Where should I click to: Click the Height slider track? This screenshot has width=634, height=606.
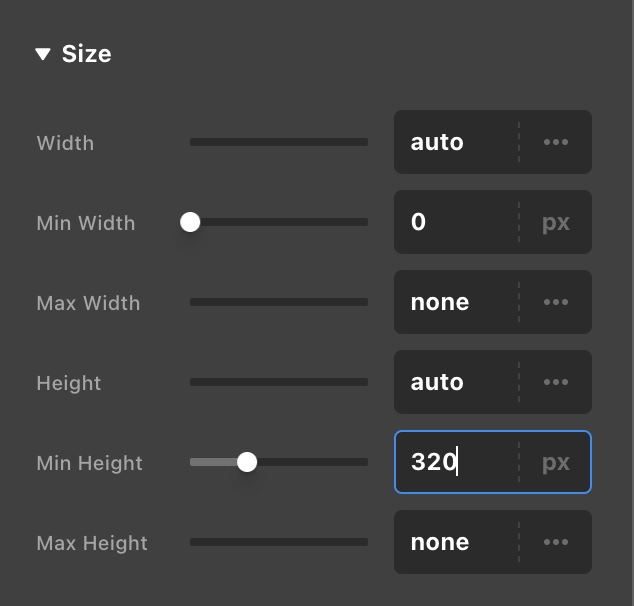point(279,382)
